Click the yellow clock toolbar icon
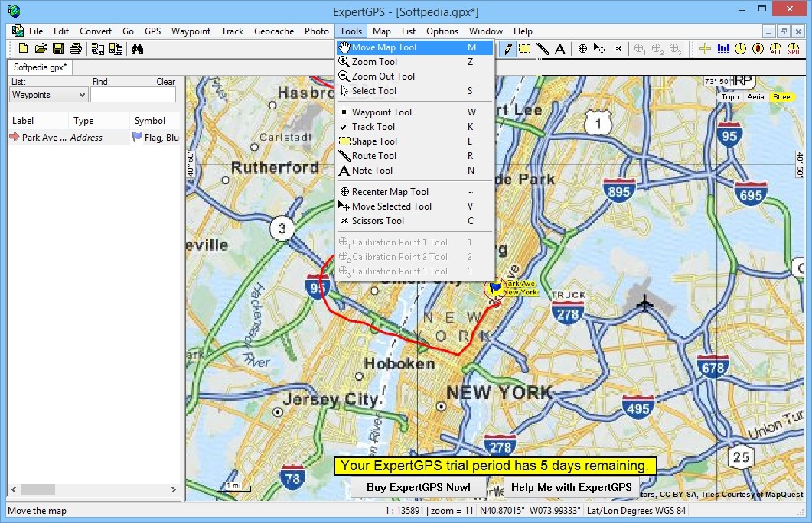 (x=741, y=49)
